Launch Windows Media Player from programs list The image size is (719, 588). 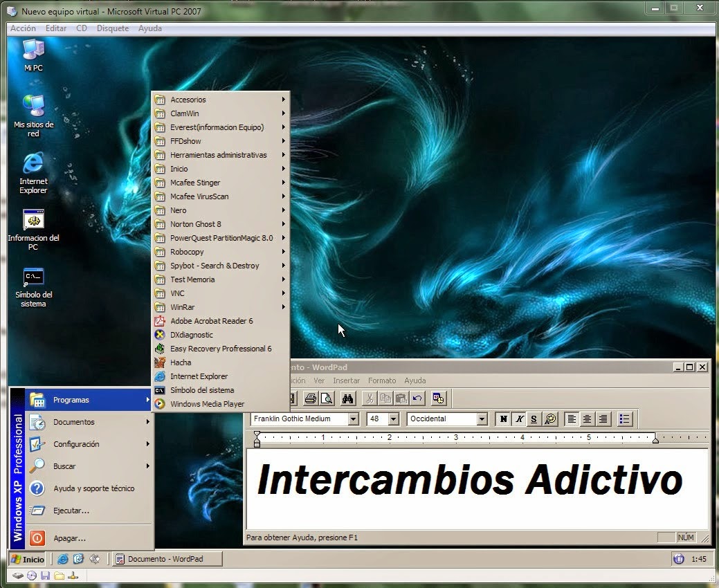[x=221, y=404]
